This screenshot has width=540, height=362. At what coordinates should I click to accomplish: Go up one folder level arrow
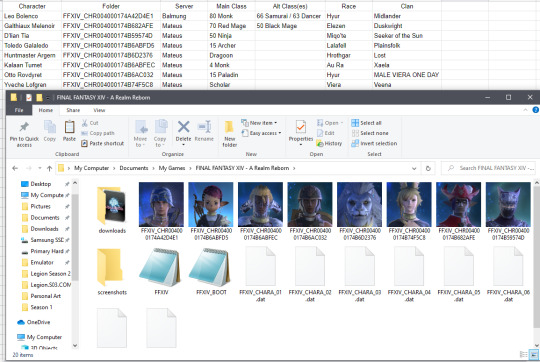pos(49,168)
